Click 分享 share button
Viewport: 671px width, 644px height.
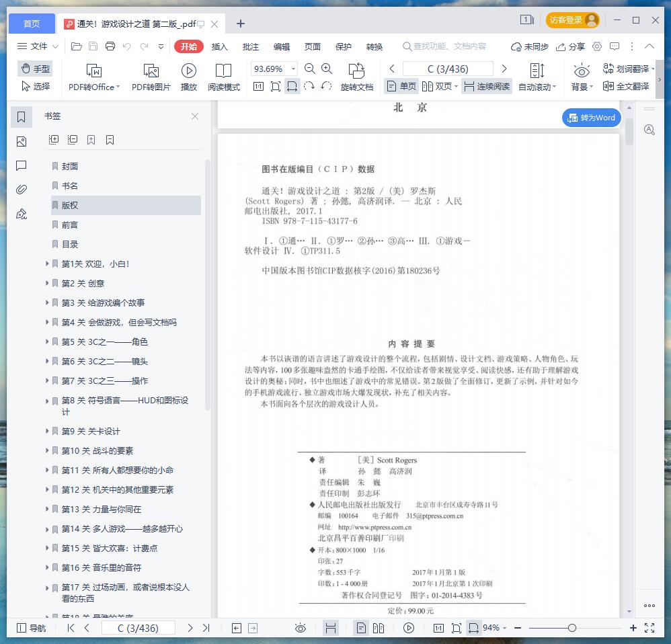click(x=570, y=46)
